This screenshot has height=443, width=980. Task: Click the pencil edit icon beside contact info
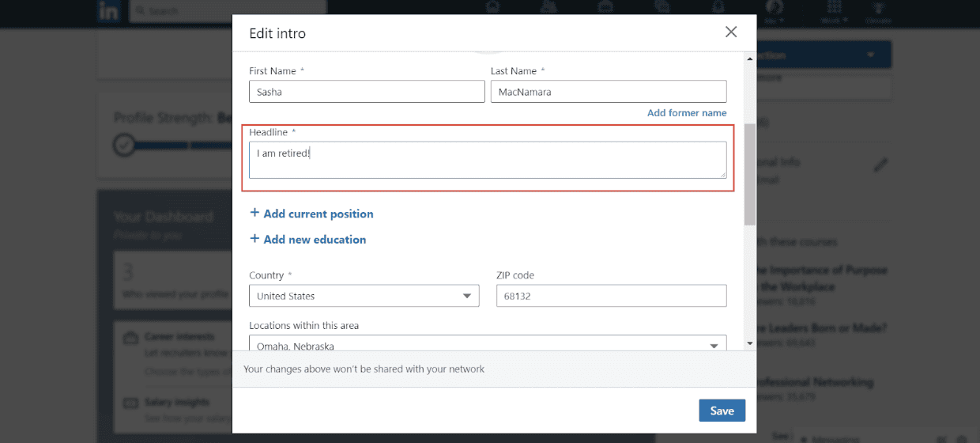(880, 165)
